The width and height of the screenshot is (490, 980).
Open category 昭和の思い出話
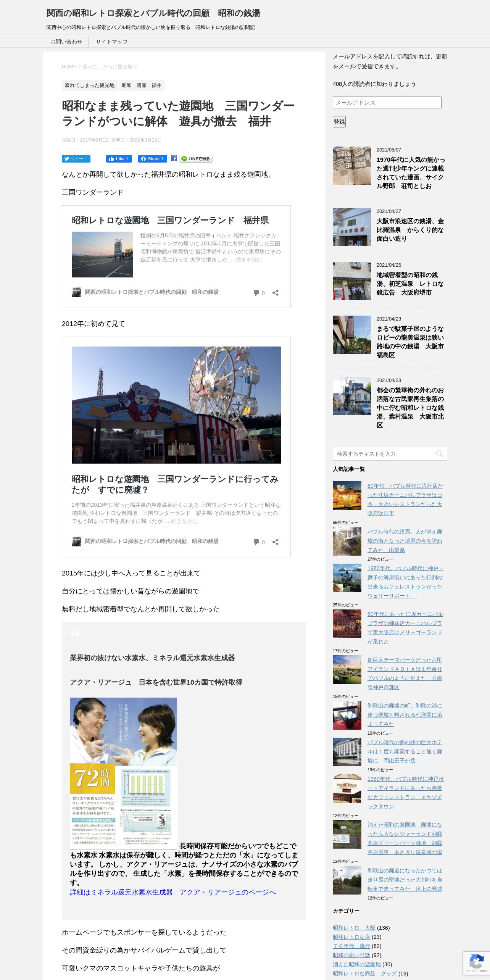[x=351, y=955]
